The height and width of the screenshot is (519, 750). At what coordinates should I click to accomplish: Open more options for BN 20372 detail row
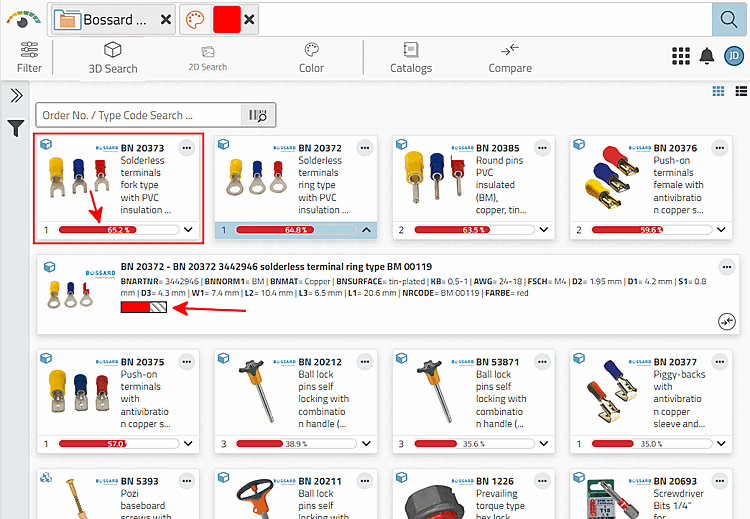point(727,267)
